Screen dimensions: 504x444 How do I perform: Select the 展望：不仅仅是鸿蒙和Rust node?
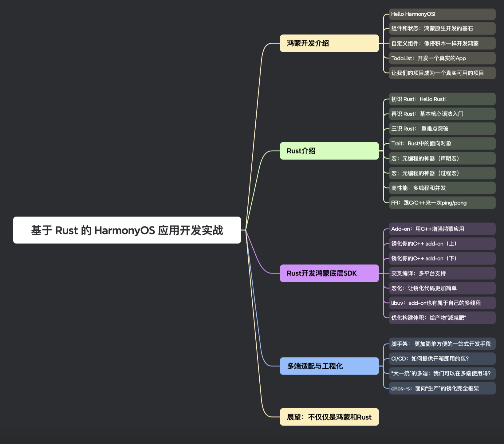(329, 417)
